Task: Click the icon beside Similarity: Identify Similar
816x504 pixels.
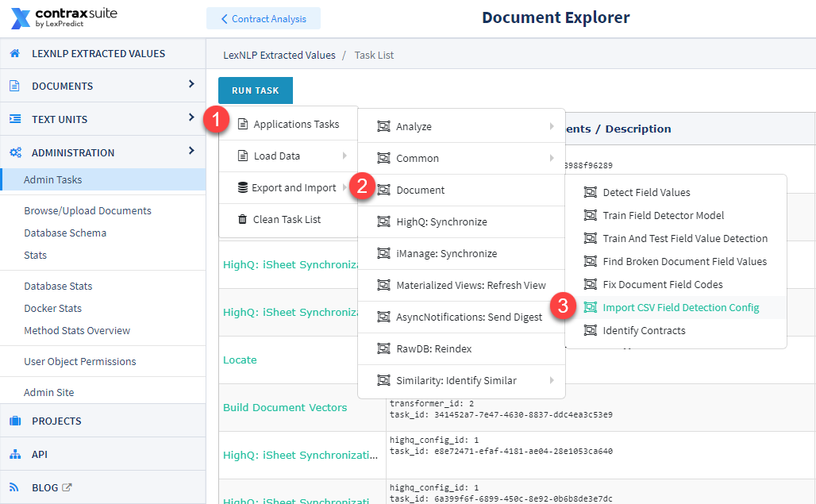Action: tap(383, 380)
